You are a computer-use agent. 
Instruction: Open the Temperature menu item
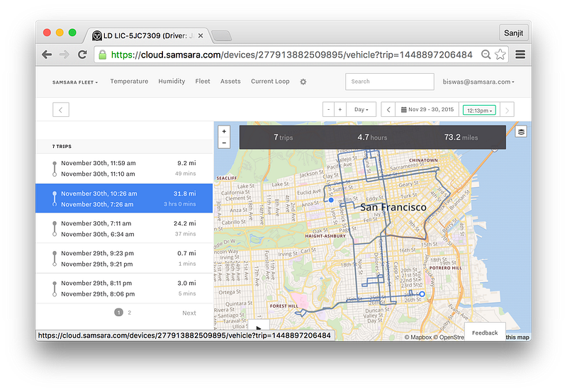129,82
